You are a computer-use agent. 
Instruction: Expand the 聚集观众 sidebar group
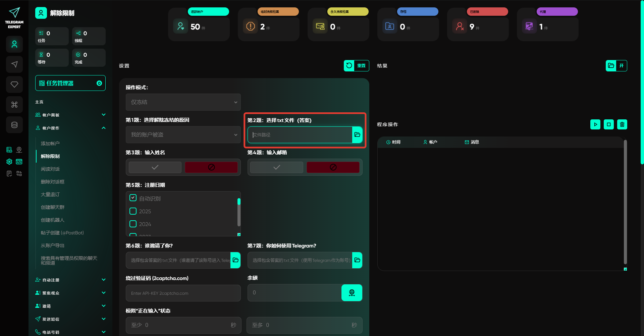(x=70, y=293)
